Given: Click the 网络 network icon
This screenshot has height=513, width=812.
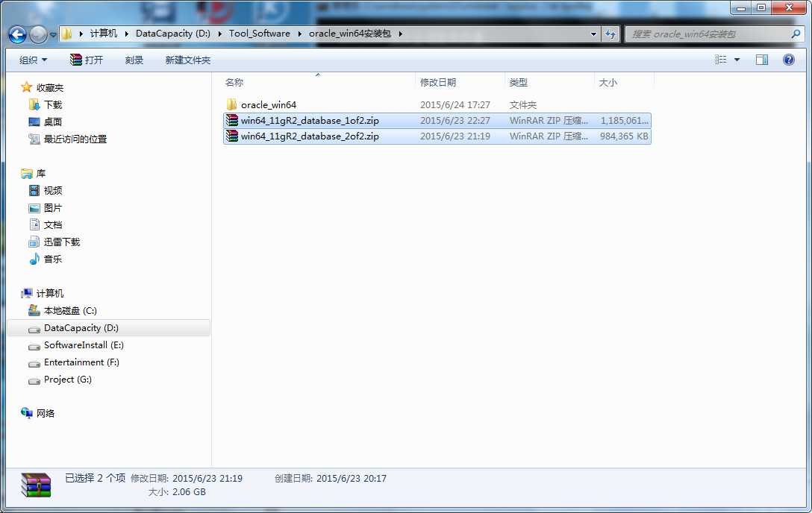Looking at the screenshot, I should [x=26, y=412].
